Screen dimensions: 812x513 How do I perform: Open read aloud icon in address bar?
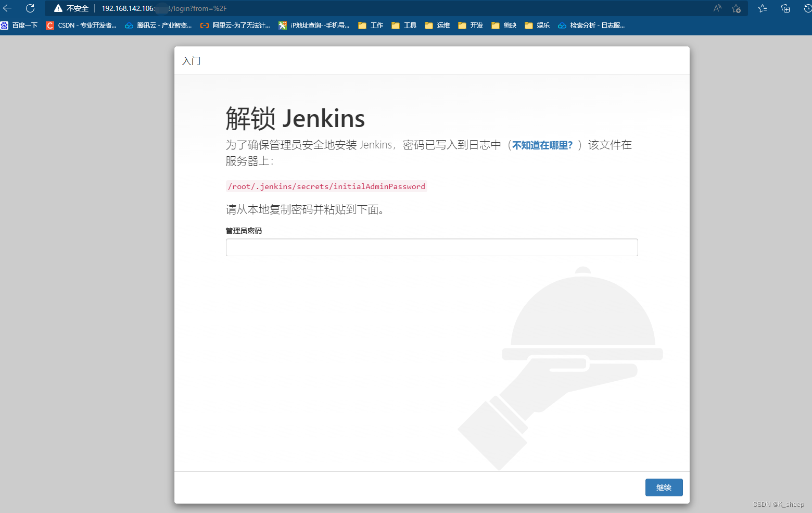717,8
